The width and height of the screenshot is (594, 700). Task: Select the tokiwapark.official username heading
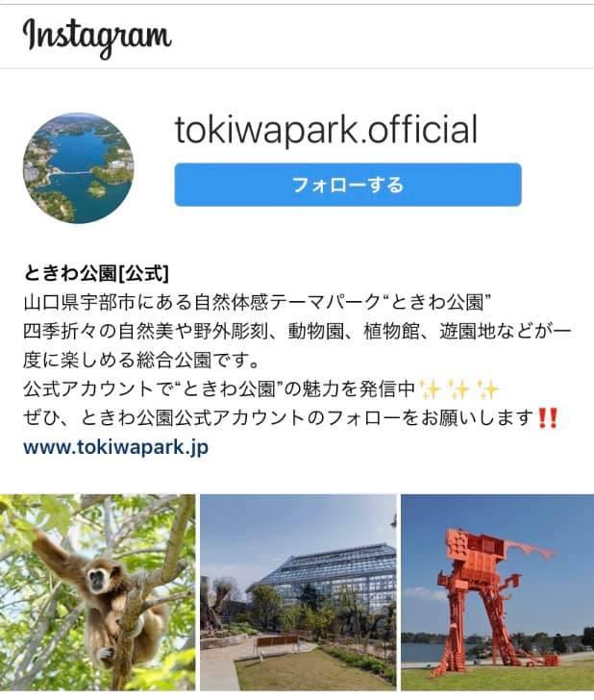[x=326, y=130]
